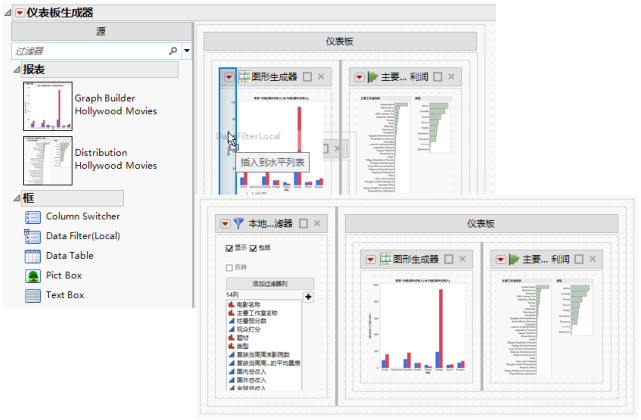641x420 pixels.
Task: Click the green distribution icon of 主要...利润 in filtered dashboard
Action: [513, 259]
